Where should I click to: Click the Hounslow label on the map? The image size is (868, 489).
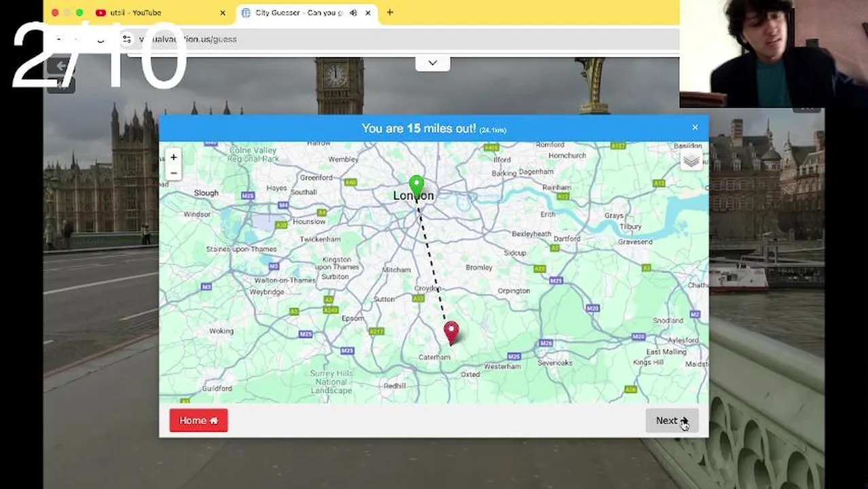[309, 221]
